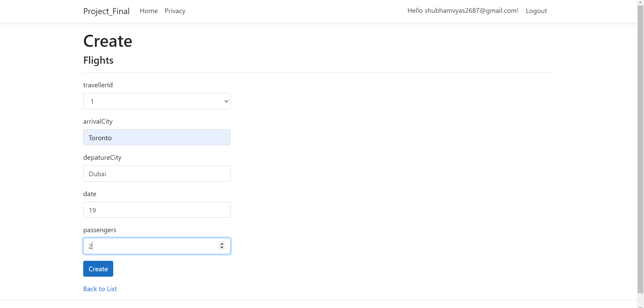The width and height of the screenshot is (644, 308).
Task: Select the date input showing 19
Action: (x=157, y=210)
